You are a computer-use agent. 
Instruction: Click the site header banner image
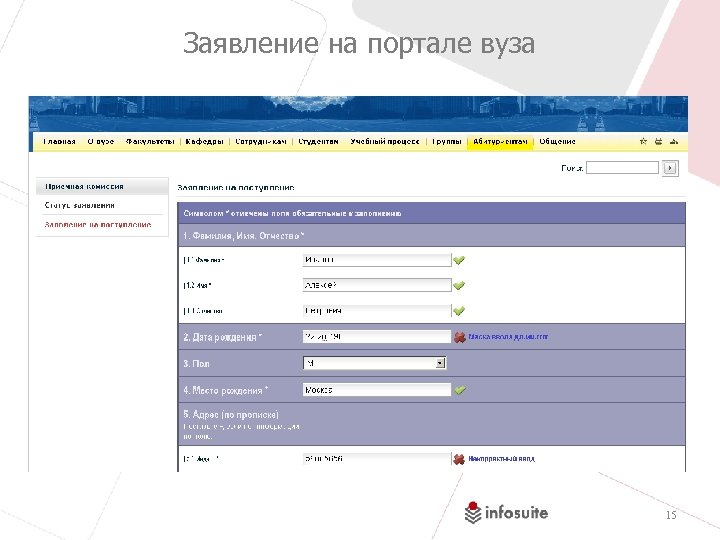click(x=358, y=114)
